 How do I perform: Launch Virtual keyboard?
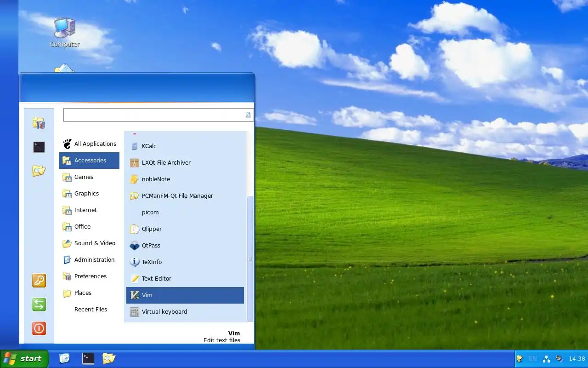185,311
